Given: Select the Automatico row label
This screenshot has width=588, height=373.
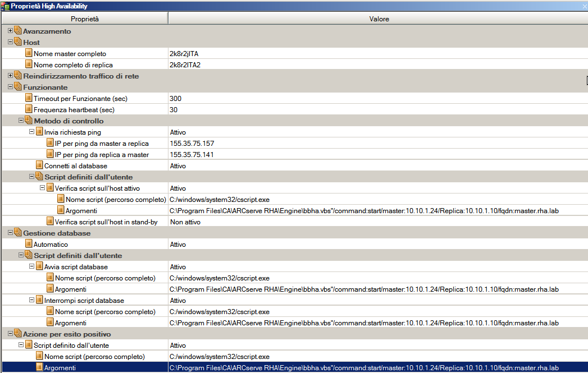Looking at the screenshot, I should [x=51, y=245].
